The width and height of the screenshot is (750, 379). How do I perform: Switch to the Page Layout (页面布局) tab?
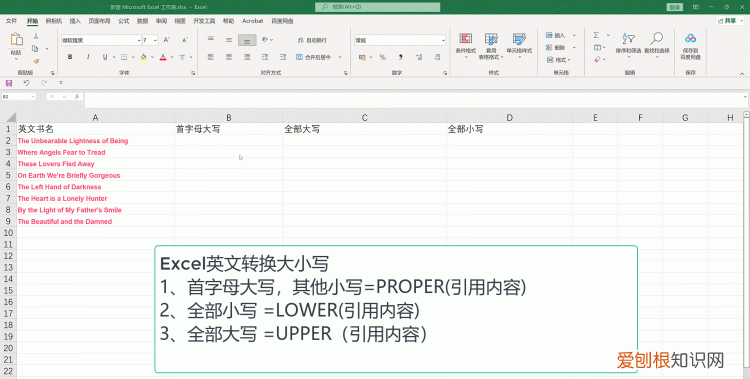(x=99, y=21)
